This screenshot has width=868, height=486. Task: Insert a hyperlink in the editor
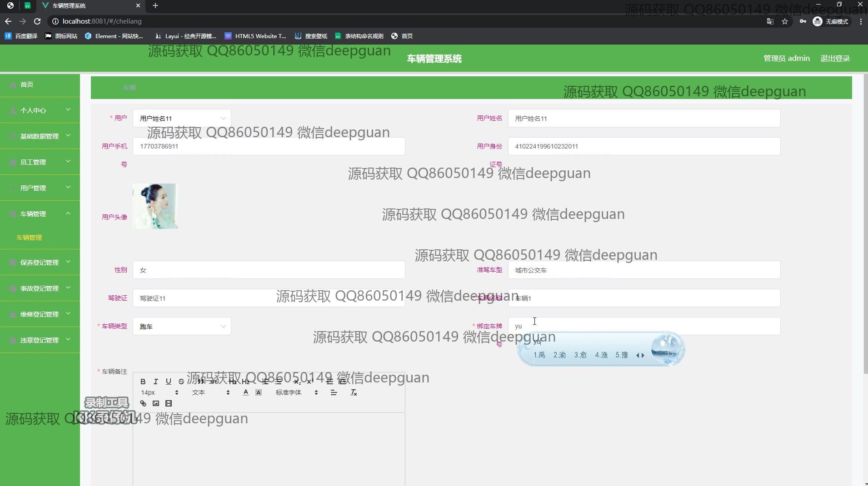pos(143,403)
